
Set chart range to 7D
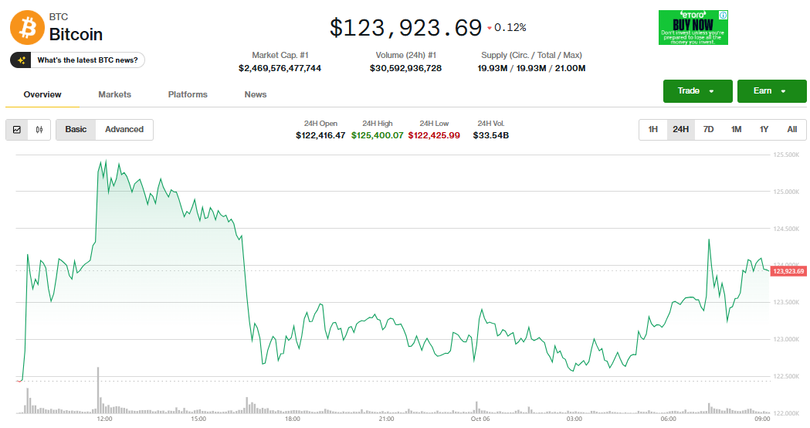pos(708,129)
